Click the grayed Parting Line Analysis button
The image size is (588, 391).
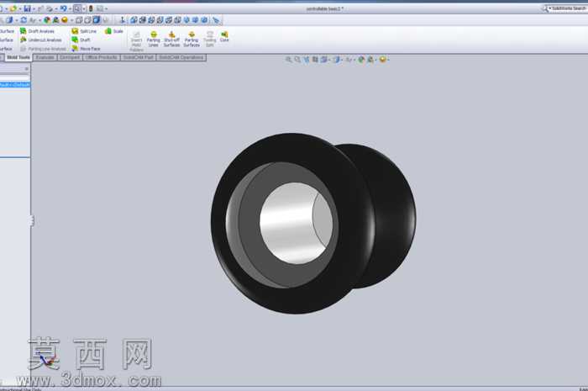point(43,49)
